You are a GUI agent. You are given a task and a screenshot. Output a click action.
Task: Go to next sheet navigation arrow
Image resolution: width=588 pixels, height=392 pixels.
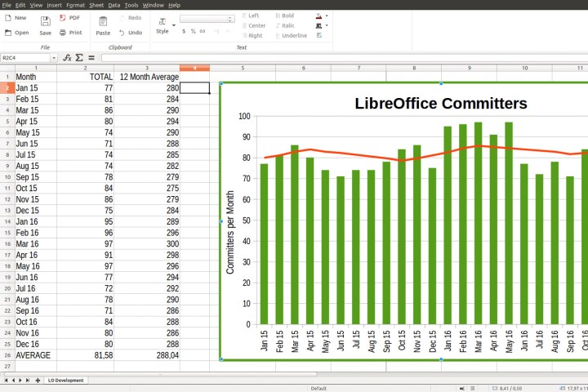[20, 380]
